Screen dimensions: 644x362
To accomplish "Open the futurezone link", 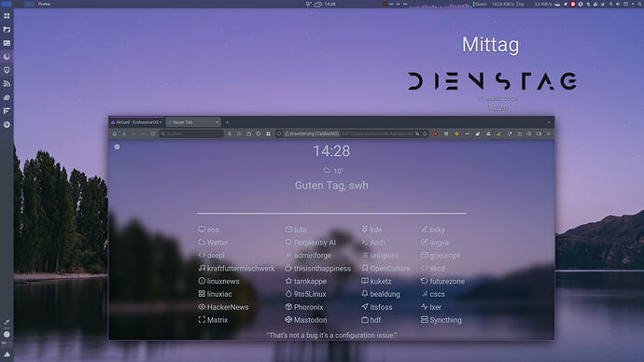I will coord(442,281).
